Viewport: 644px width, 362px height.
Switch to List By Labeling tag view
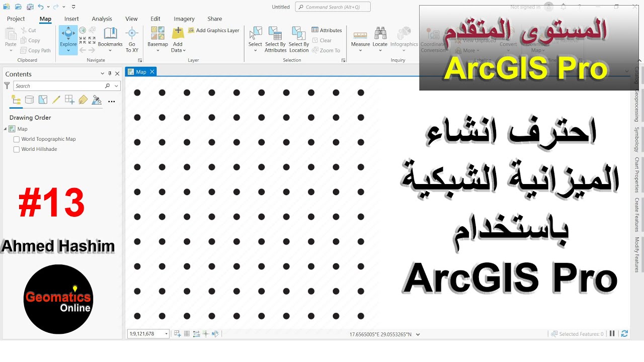coord(84,100)
